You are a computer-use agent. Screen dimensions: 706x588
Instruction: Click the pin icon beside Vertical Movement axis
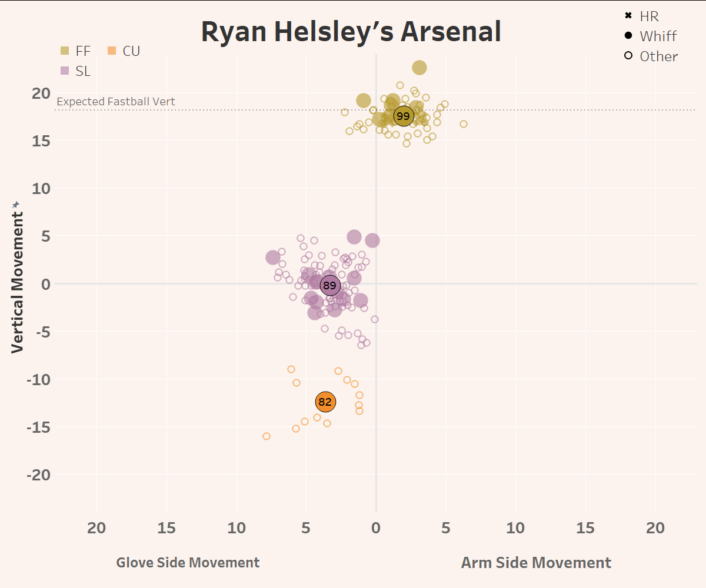click(16, 204)
